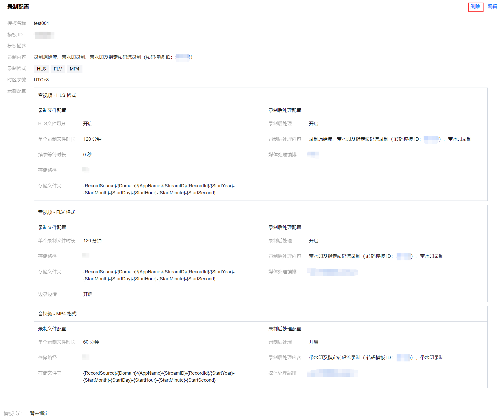Click the UTC+8 timezone value
Image resolution: width=504 pixels, height=420 pixels.
(x=41, y=80)
